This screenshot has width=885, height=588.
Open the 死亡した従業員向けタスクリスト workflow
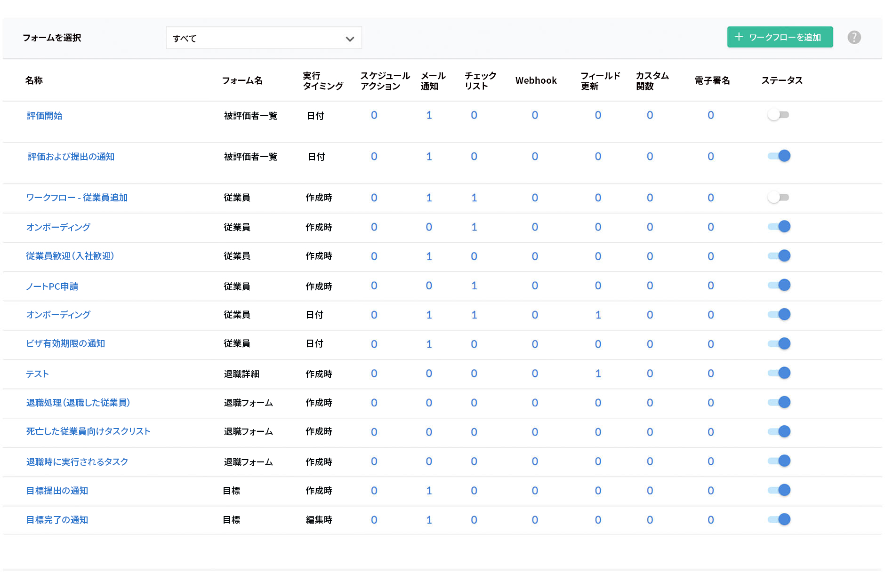pos(88,431)
